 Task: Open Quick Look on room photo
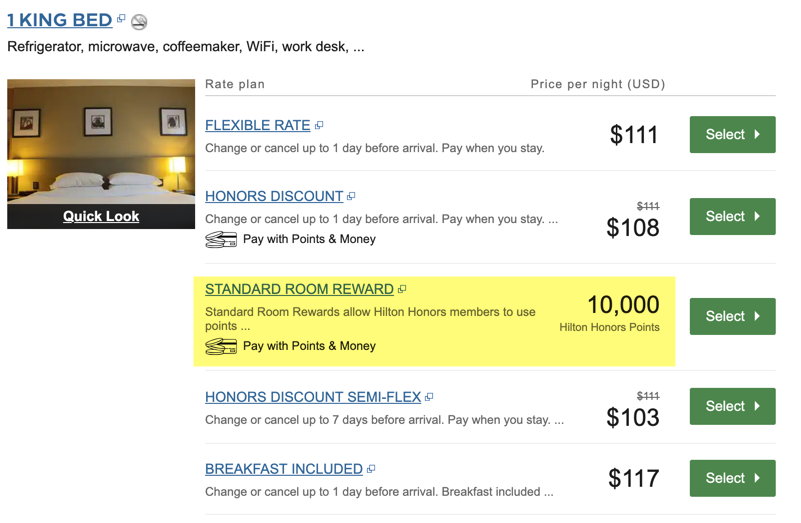[x=101, y=216]
